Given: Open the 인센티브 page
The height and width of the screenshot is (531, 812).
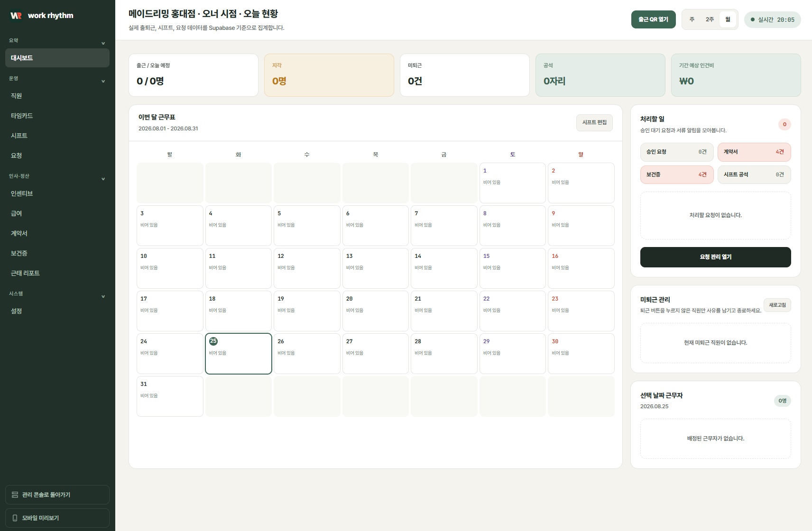Looking at the screenshot, I should click(x=57, y=193).
